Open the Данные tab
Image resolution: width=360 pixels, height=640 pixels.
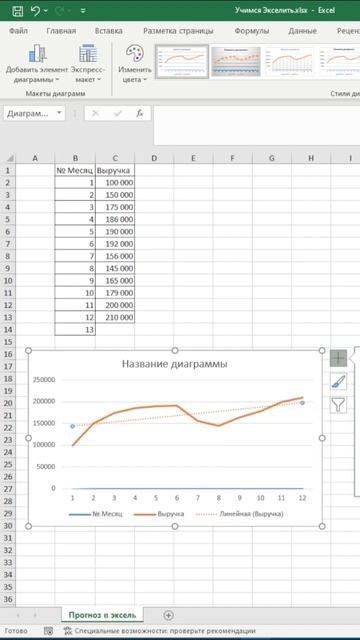click(x=302, y=31)
